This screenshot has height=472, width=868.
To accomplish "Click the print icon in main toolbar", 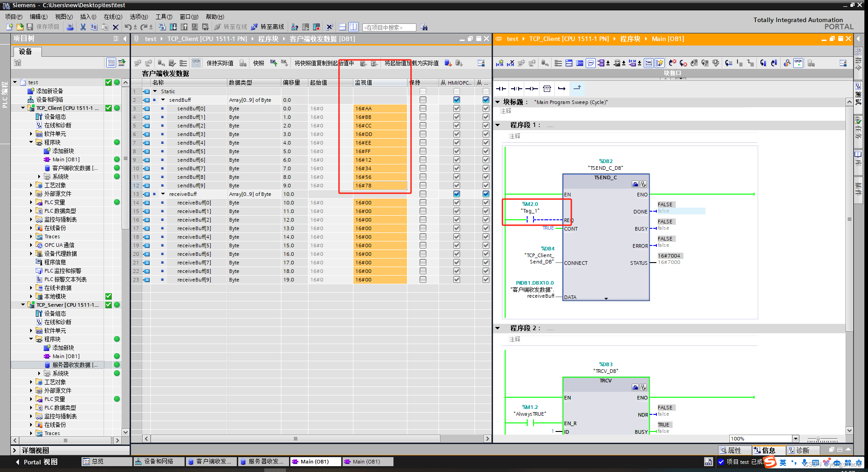I will pos(70,27).
